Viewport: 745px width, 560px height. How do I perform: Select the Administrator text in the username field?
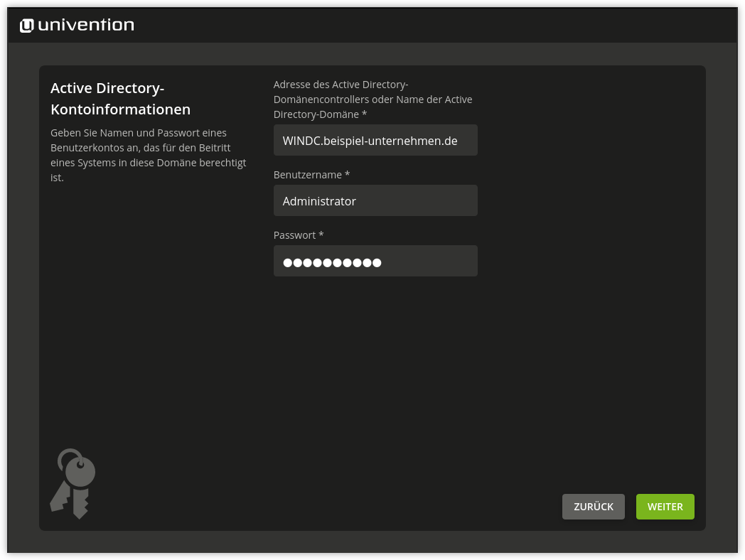pyautogui.click(x=319, y=201)
